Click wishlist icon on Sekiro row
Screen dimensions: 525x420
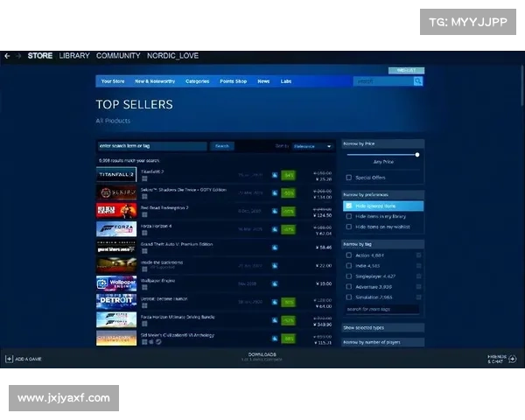(275, 193)
